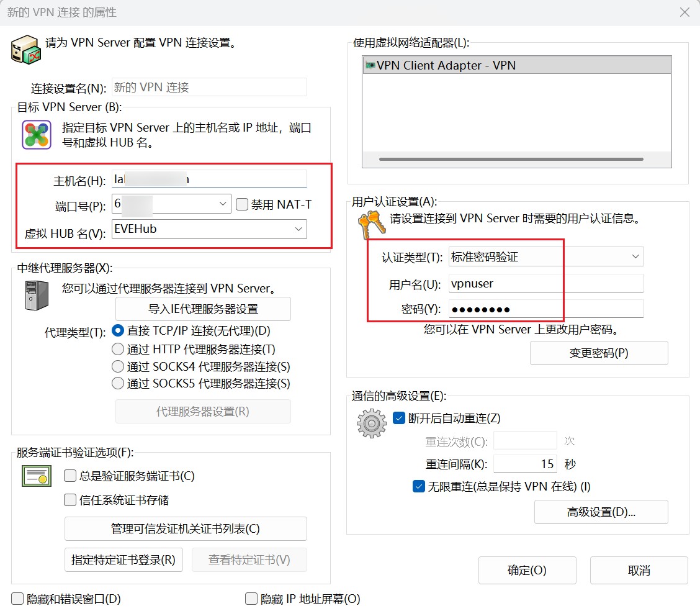The width and height of the screenshot is (700, 611).
Task: Enable 总是验证服务端证书 checkbox
Action: tap(70, 476)
